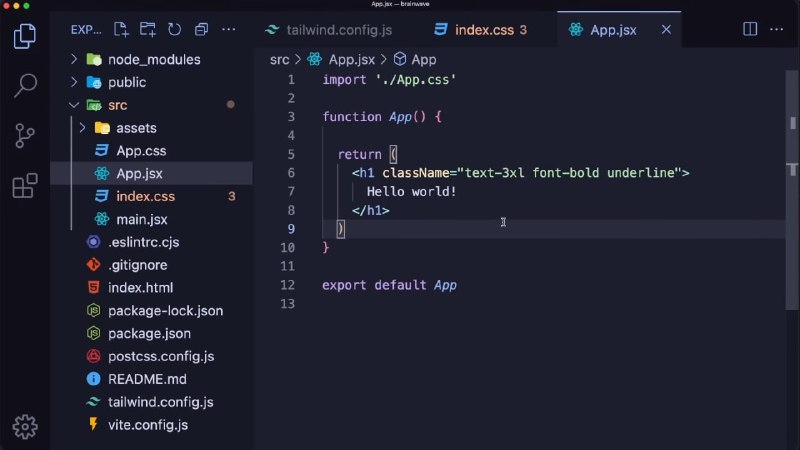Open the Search view in activity bar

tap(24, 85)
